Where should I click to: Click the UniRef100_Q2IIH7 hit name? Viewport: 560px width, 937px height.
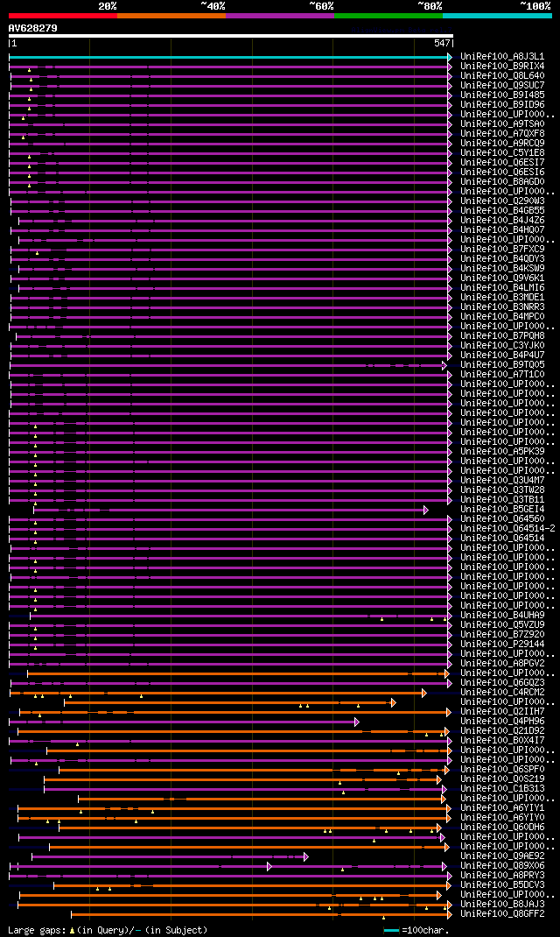click(502, 712)
